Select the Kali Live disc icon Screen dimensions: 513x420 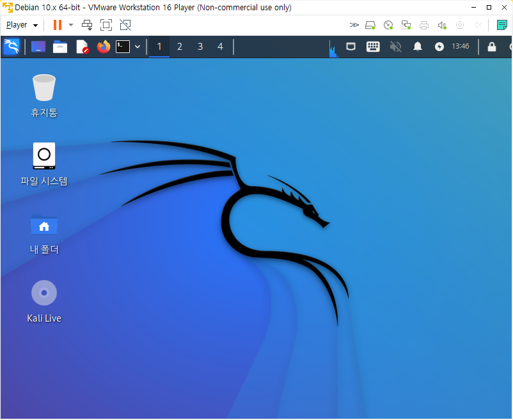tap(44, 301)
